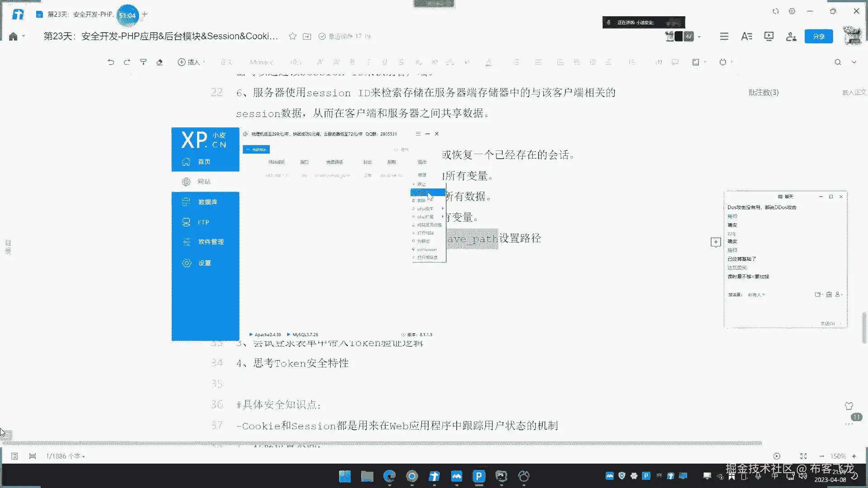Expand the toolbar collapse chevron
The height and width of the screenshot is (488, 868).
(854, 62)
